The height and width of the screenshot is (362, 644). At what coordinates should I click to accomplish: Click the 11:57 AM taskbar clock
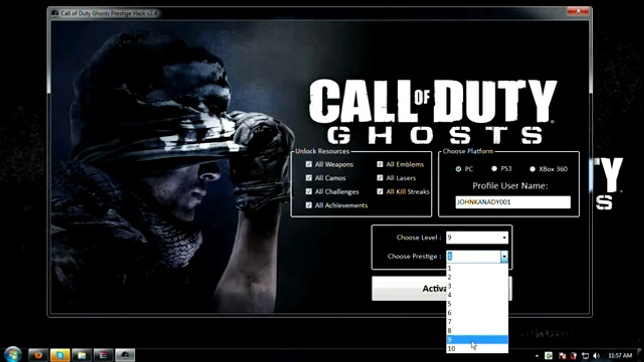click(620, 356)
